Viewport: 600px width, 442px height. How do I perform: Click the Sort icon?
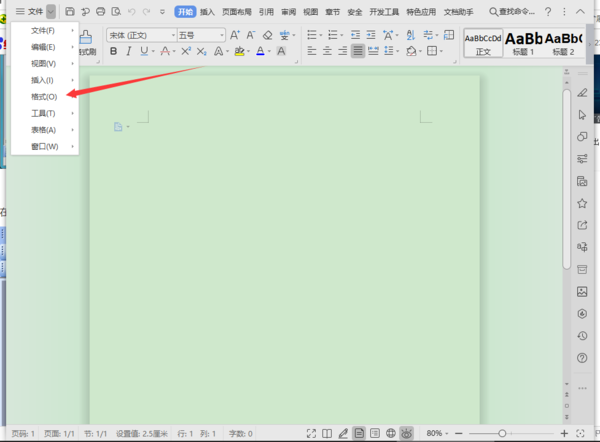point(411,35)
